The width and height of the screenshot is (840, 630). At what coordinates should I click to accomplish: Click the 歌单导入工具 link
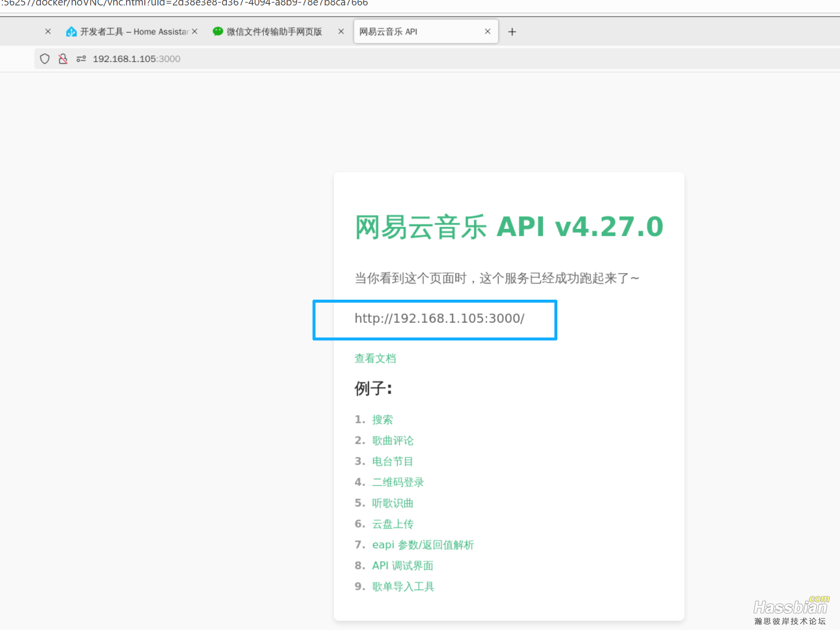pyautogui.click(x=403, y=586)
